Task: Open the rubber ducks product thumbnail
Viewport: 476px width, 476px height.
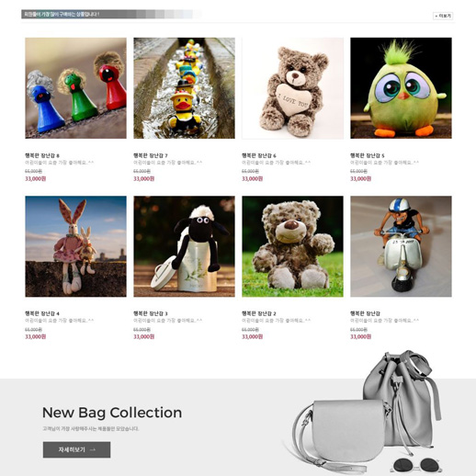Action: coord(184,88)
